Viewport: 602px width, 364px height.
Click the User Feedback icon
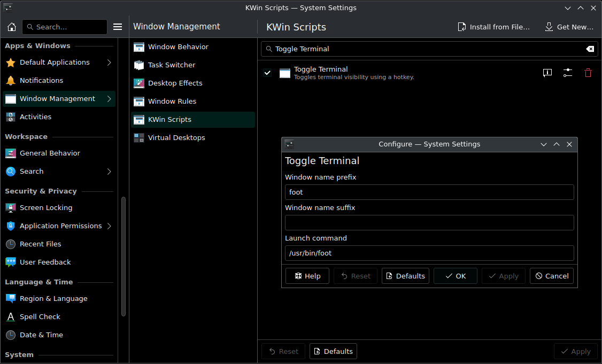11,262
